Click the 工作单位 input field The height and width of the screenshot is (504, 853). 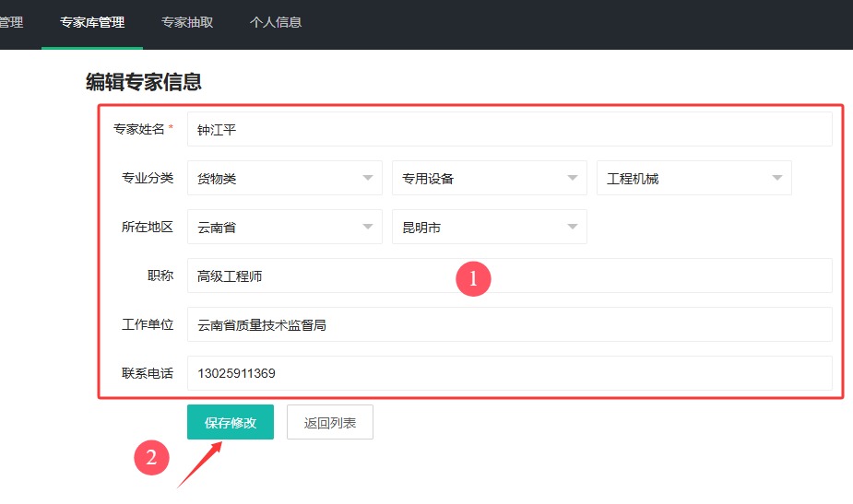509,324
